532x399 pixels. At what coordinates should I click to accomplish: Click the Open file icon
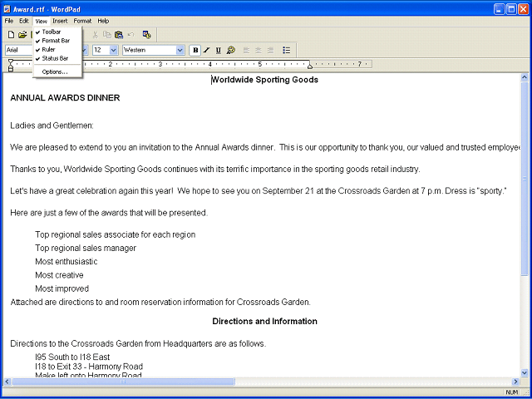click(22, 35)
